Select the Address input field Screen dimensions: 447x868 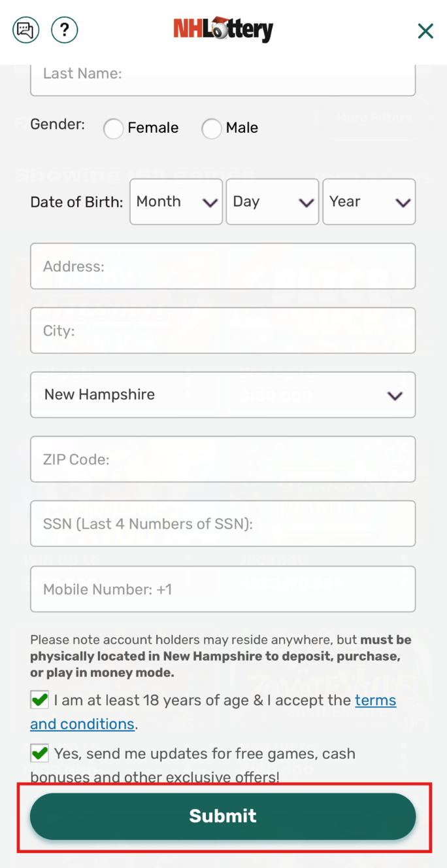point(223,266)
